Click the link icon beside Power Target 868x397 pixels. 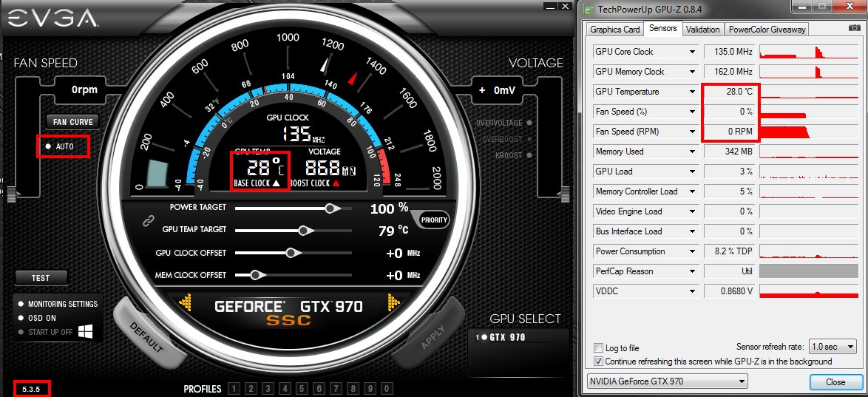(x=147, y=220)
